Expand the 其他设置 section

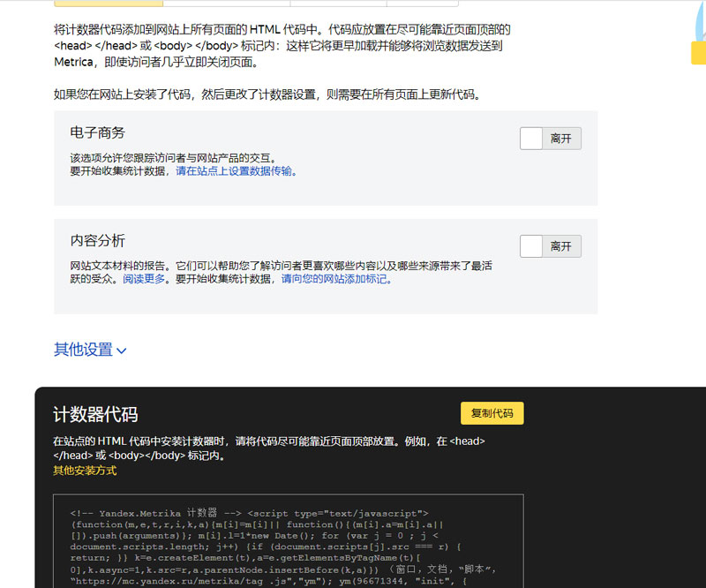84,350
